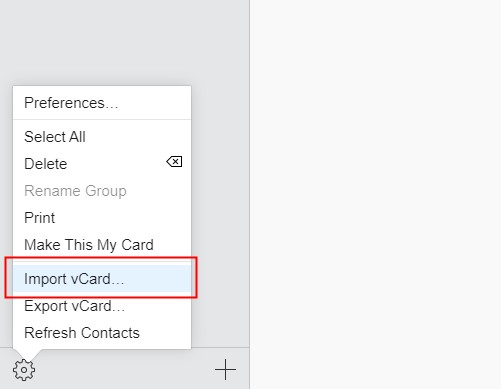Open the gear settings menu icon
The image size is (501, 389).
point(24,370)
